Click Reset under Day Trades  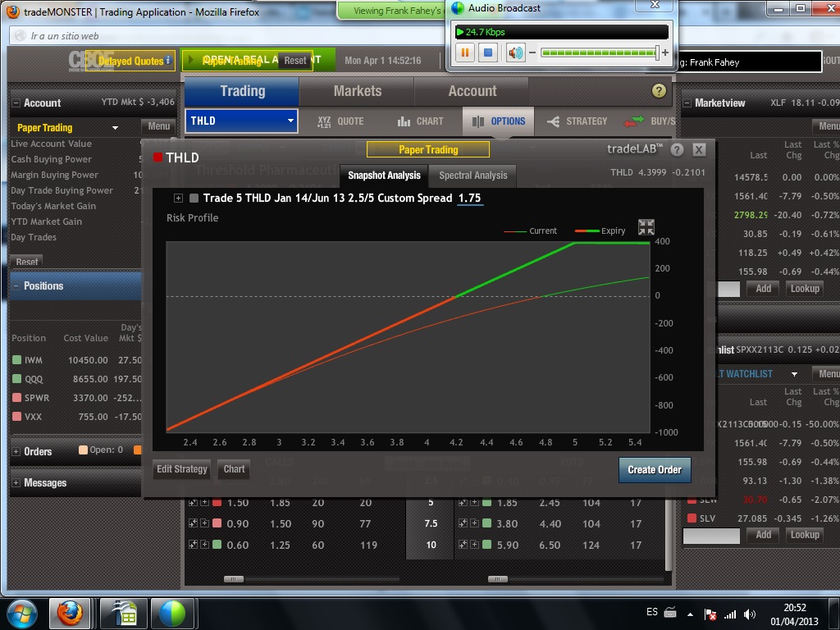27,262
